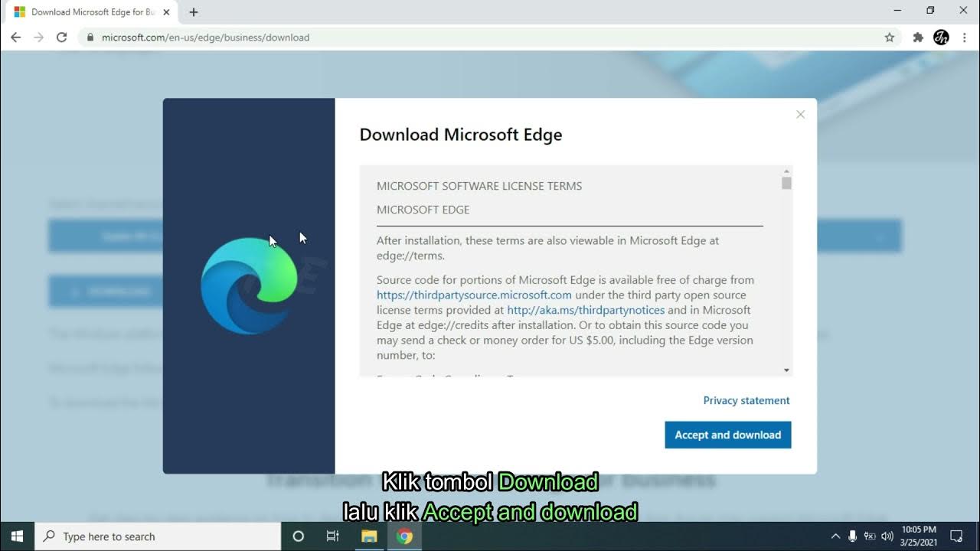Open the Privacy statement link
Image resolution: width=980 pixels, height=551 pixels.
(746, 400)
